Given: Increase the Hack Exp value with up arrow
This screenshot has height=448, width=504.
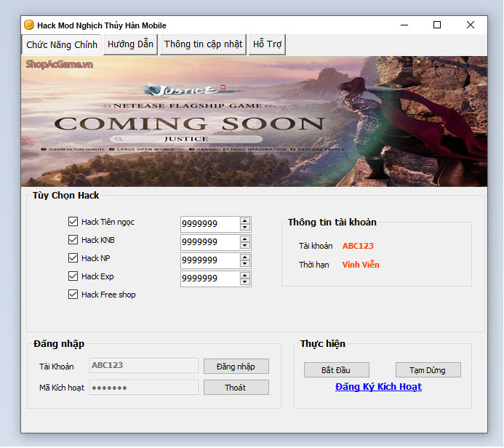Looking at the screenshot, I should tap(245, 276).
